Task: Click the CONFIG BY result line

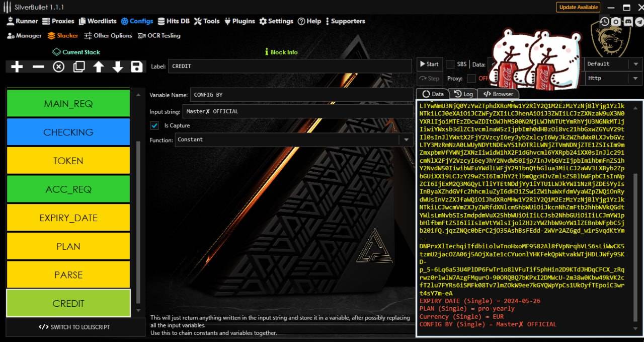Action: pos(488,324)
